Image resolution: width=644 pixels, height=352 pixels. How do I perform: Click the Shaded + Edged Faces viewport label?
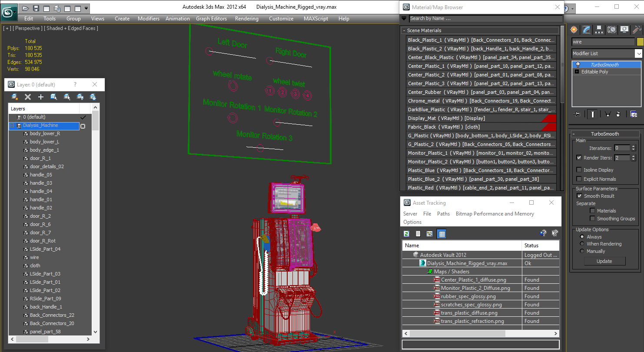[x=72, y=28]
